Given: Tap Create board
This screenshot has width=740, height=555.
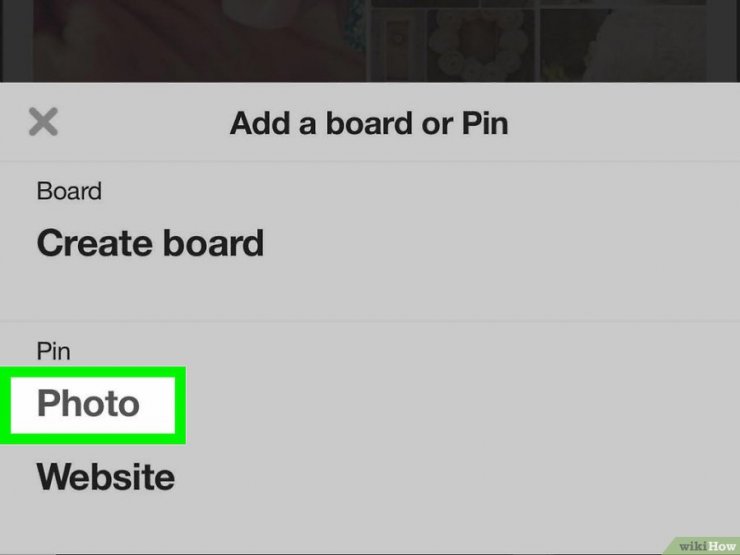Looking at the screenshot, I should pyautogui.click(x=150, y=243).
